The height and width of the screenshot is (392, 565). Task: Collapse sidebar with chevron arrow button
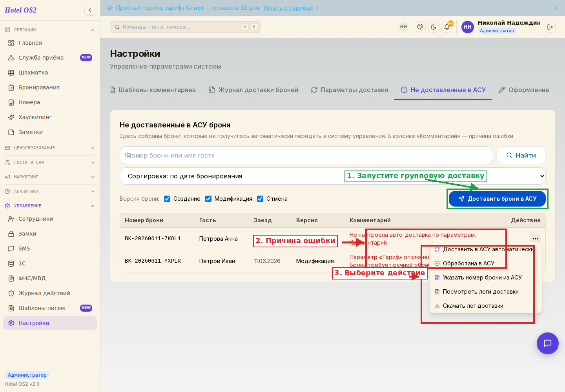tap(90, 10)
